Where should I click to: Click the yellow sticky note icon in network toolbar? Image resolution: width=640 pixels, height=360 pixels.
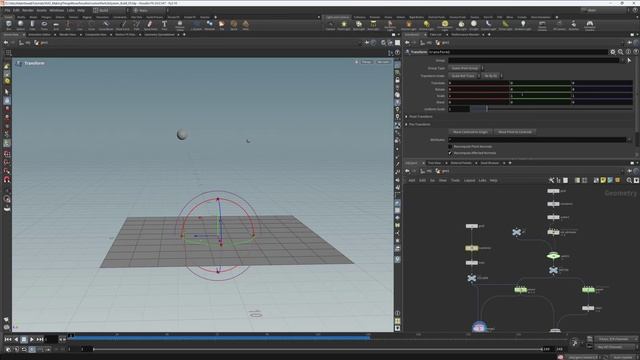click(603, 180)
